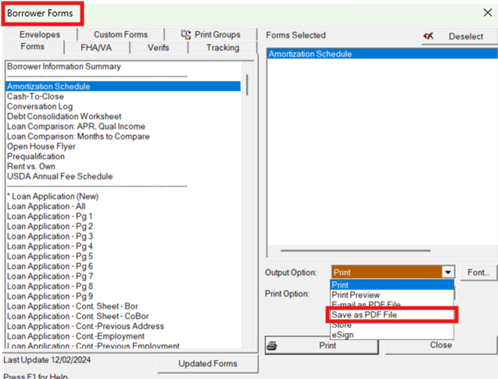
Task: Select Loan Application - Cont.-Previous Address
Action: click(123, 326)
